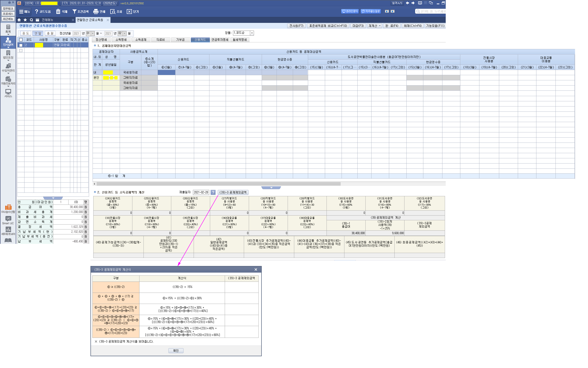Screen dimensions: 588x368
Task: Switch to the 연금투자명세 tab
Action: (x=220, y=40)
